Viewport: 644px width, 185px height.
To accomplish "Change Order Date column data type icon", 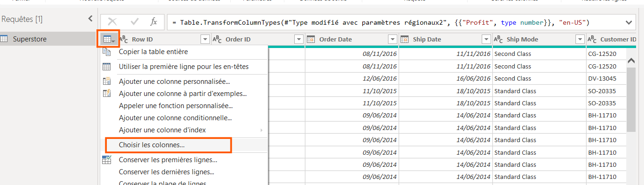I will click(x=311, y=40).
